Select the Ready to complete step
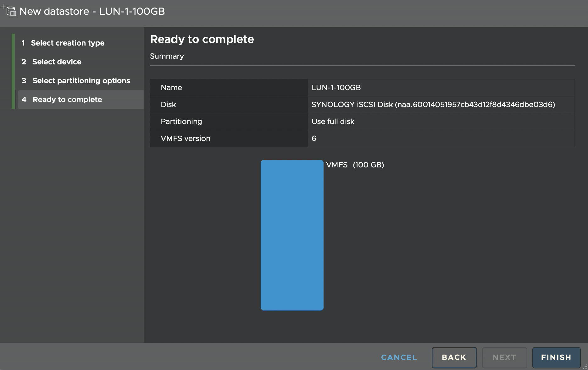The width and height of the screenshot is (588, 370). pos(67,99)
